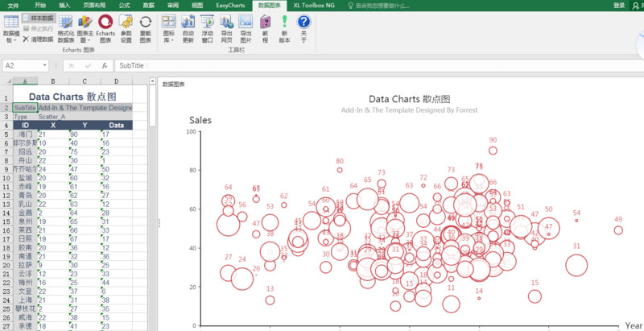
Task: Click the formula bar cancel X icon
Action: point(72,66)
